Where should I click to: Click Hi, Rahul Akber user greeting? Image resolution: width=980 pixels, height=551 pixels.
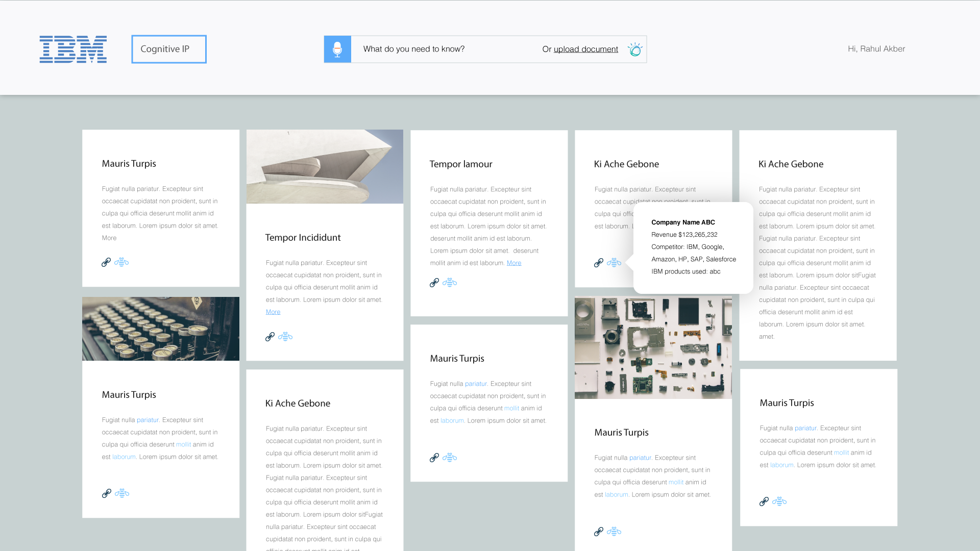pyautogui.click(x=876, y=49)
